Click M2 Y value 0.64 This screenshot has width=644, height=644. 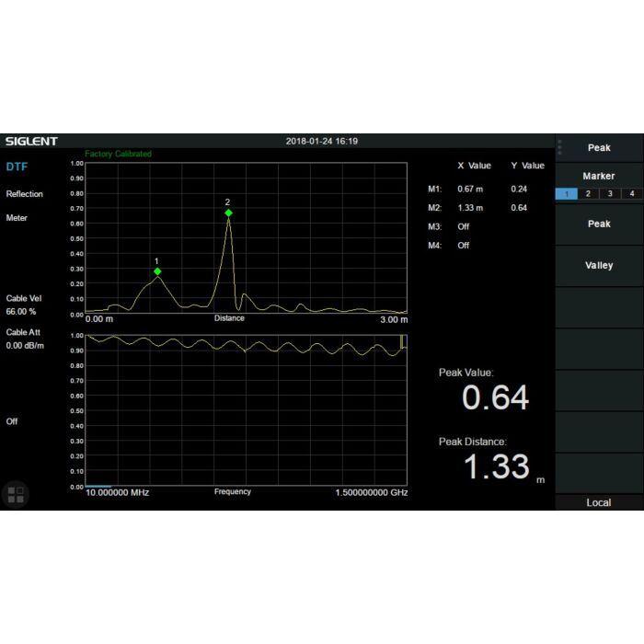tap(519, 208)
